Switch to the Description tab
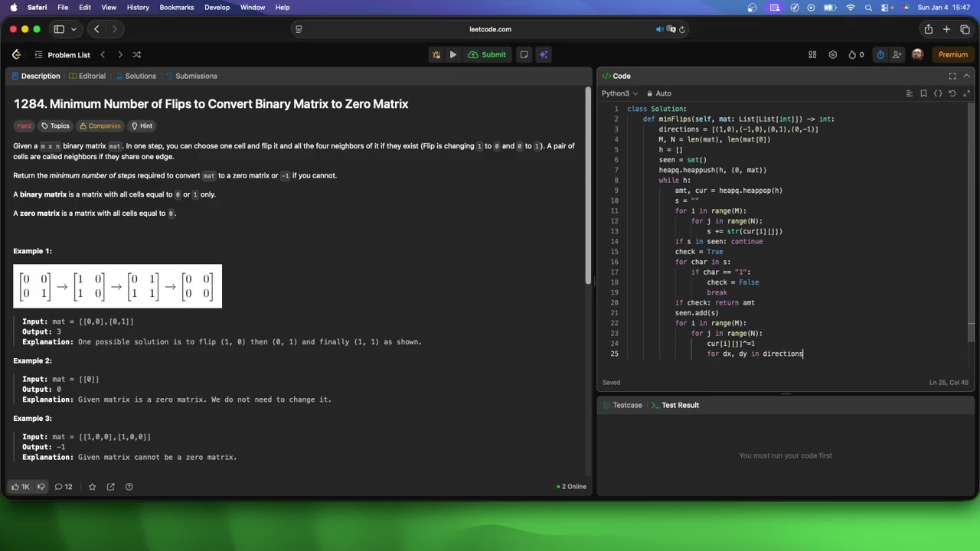This screenshot has height=551, width=980. point(35,76)
